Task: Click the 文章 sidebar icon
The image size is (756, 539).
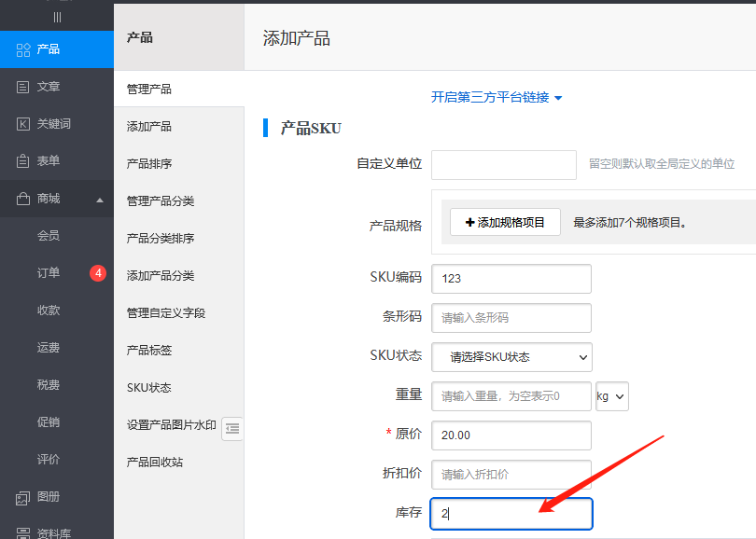Action: point(23,87)
